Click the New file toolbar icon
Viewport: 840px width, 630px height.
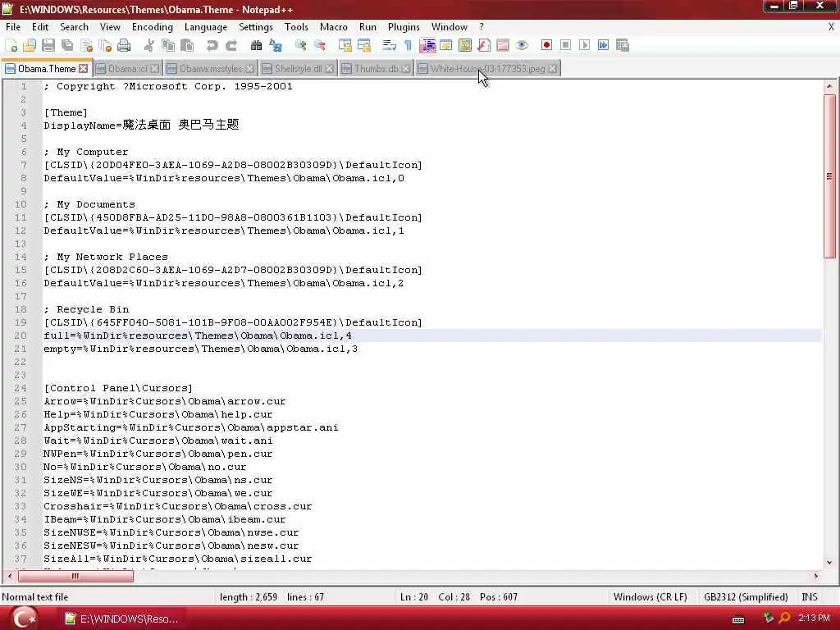11,46
